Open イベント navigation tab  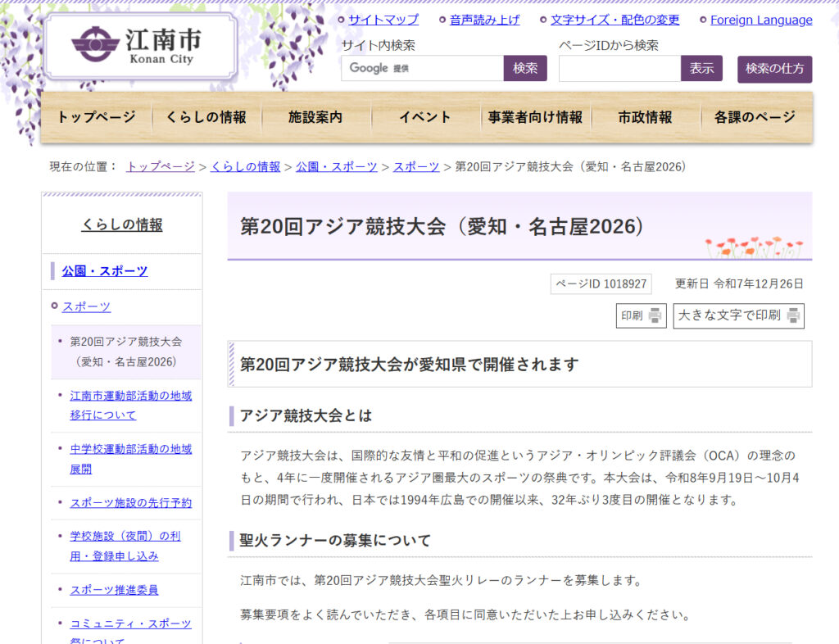coord(425,117)
